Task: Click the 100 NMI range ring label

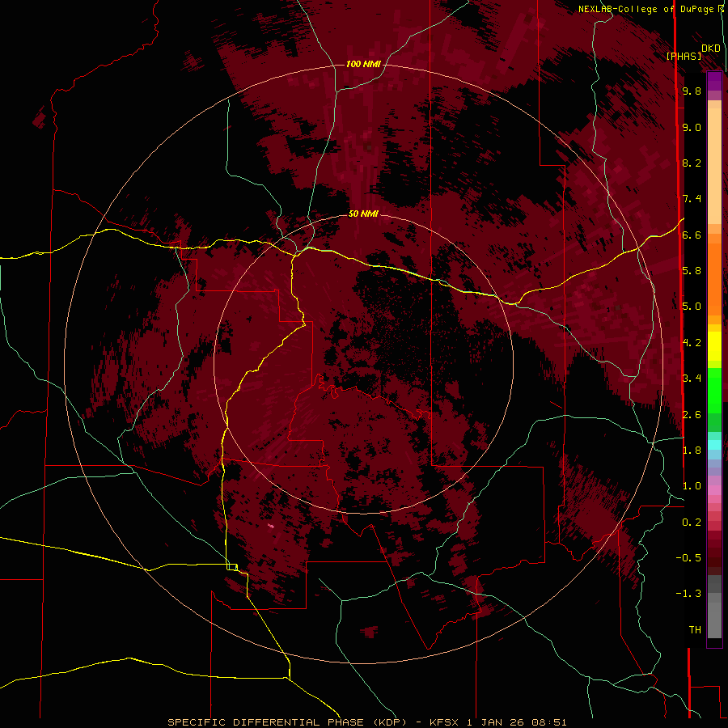Action: [363, 64]
